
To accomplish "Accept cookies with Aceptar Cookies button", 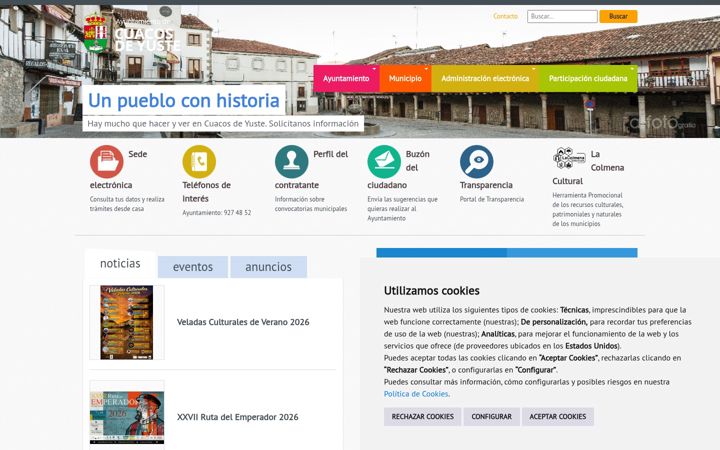I will click(557, 416).
